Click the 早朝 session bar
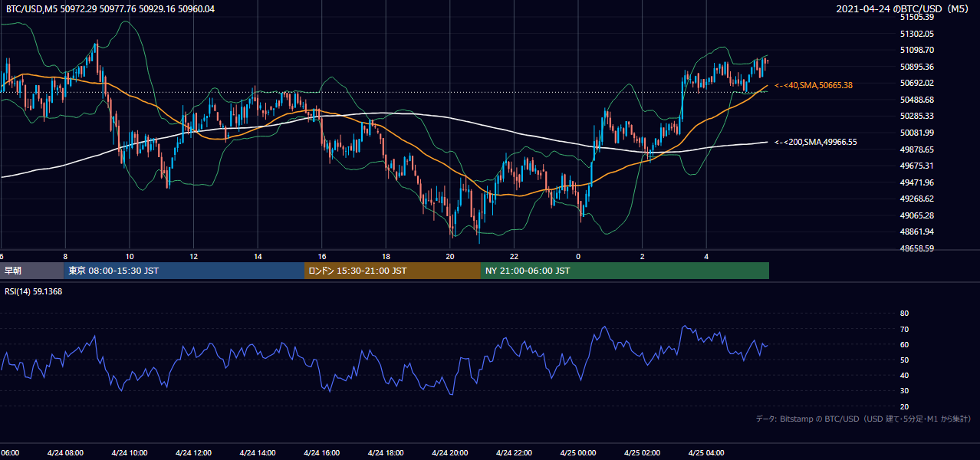 [x=31, y=271]
